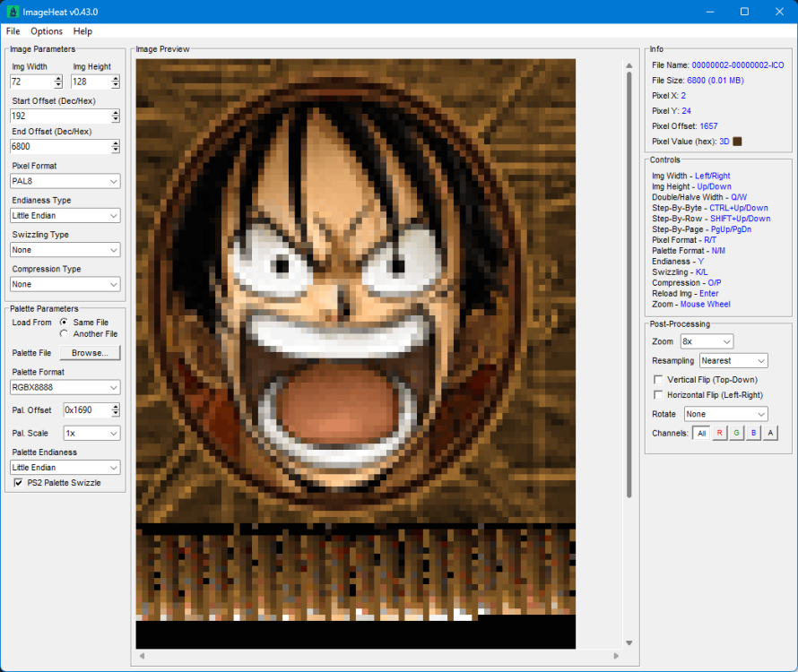This screenshot has width=798, height=672.
Task: Click the Img Width input field
Action: pos(32,82)
